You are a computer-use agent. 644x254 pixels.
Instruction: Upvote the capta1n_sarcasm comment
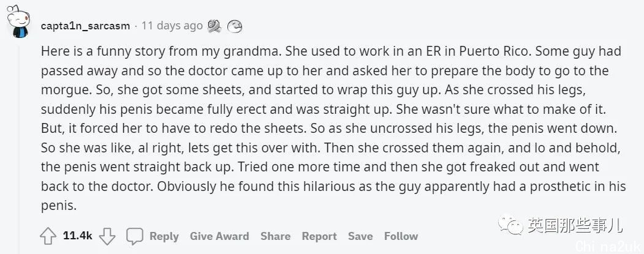pos(48,236)
